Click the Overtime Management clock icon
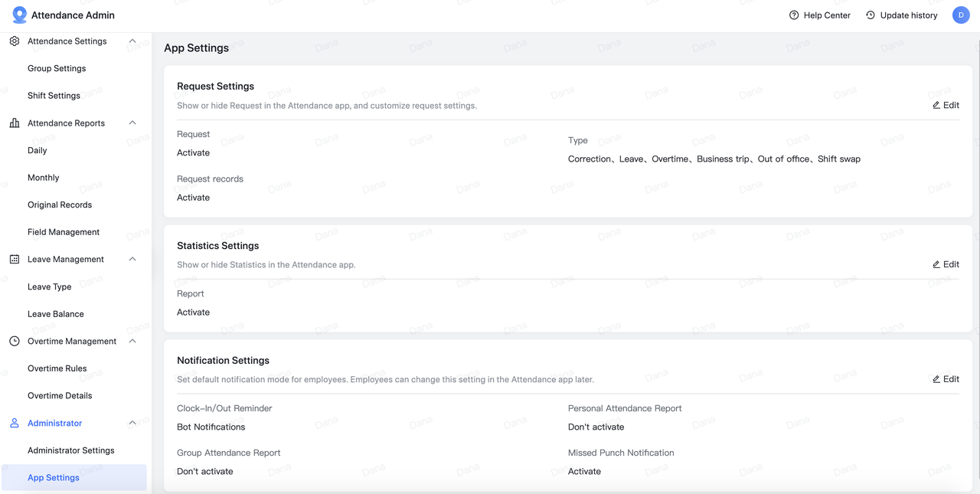The width and height of the screenshot is (980, 494). coord(15,342)
